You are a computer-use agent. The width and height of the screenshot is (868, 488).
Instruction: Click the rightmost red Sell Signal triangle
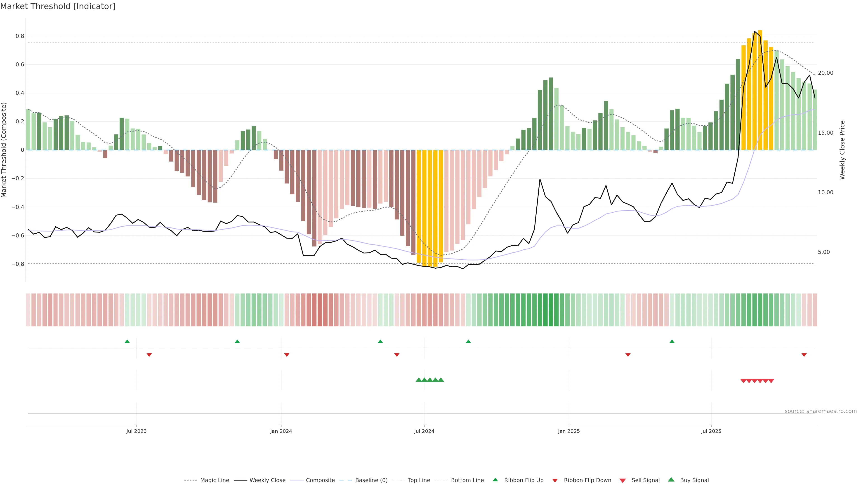pos(771,381)
